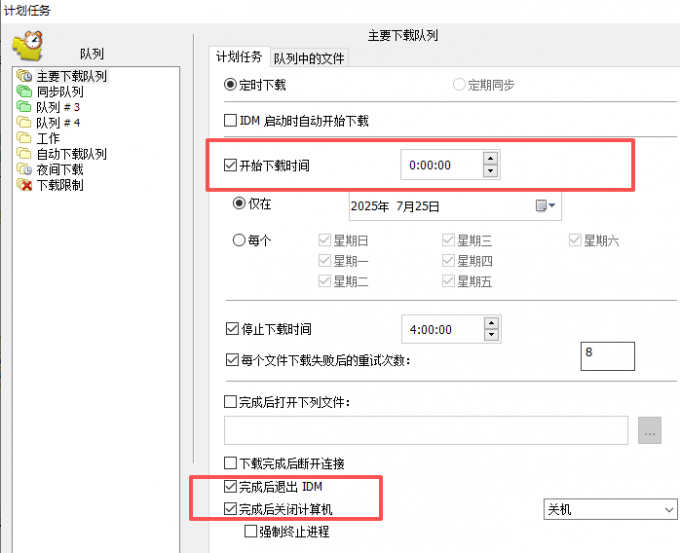This screenshot has height=553, width=680.
Task: Toggle the 星期日 checkbox
Action: (324, 240)
